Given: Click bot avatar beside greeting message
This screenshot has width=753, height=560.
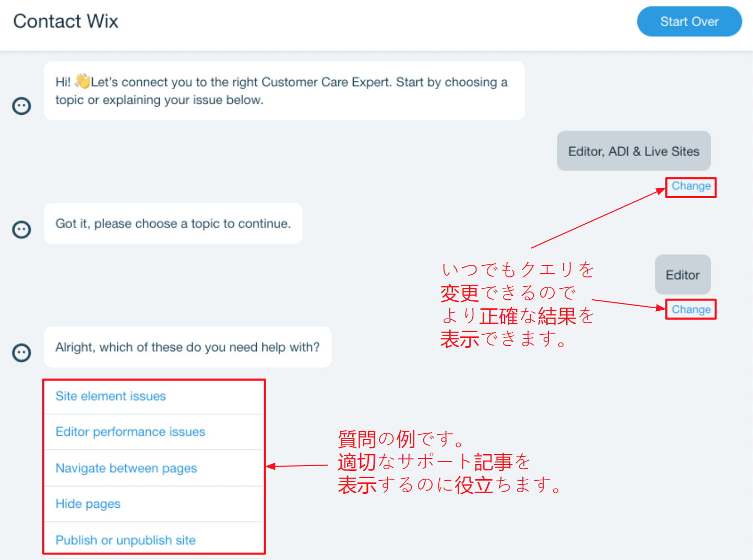Looking at the screenshot, I should point(21,106).
